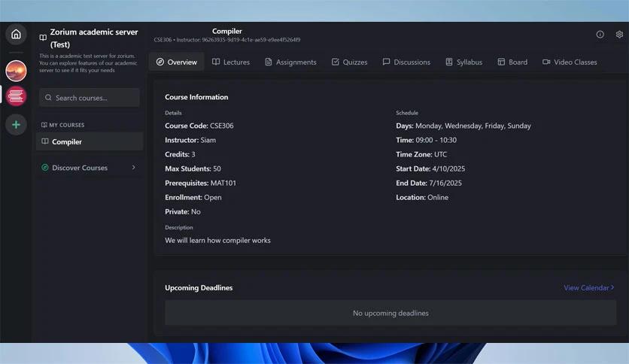Viewport: 629px width, 364px height.
Task: Switch to the Overview tab
Action: [177, 62]
